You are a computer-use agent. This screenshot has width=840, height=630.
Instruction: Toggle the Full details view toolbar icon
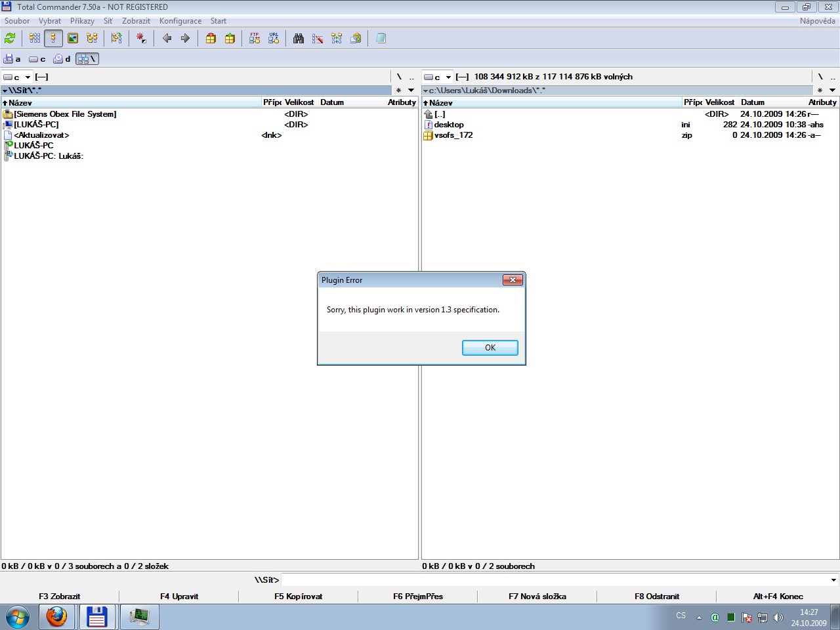tap(54, 38)
